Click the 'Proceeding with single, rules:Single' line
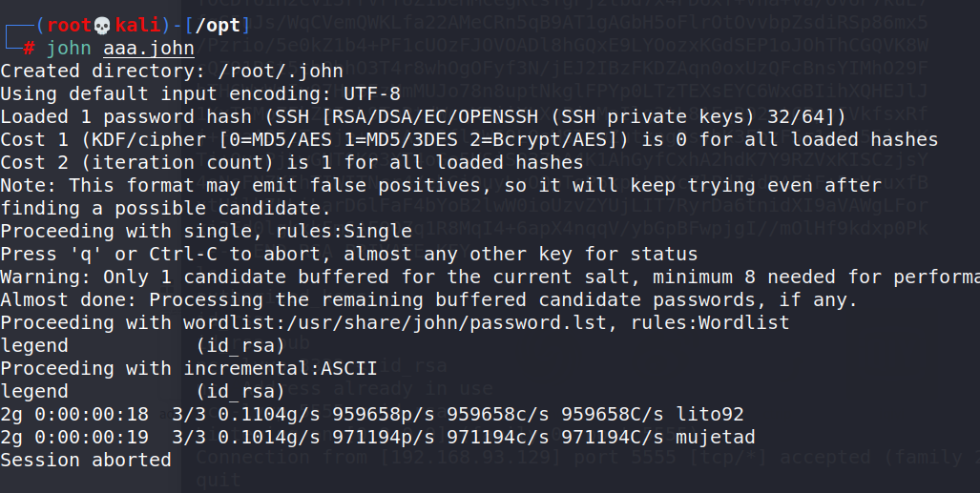The height and width of the screenshot is (493, 980). pos(206,231)
